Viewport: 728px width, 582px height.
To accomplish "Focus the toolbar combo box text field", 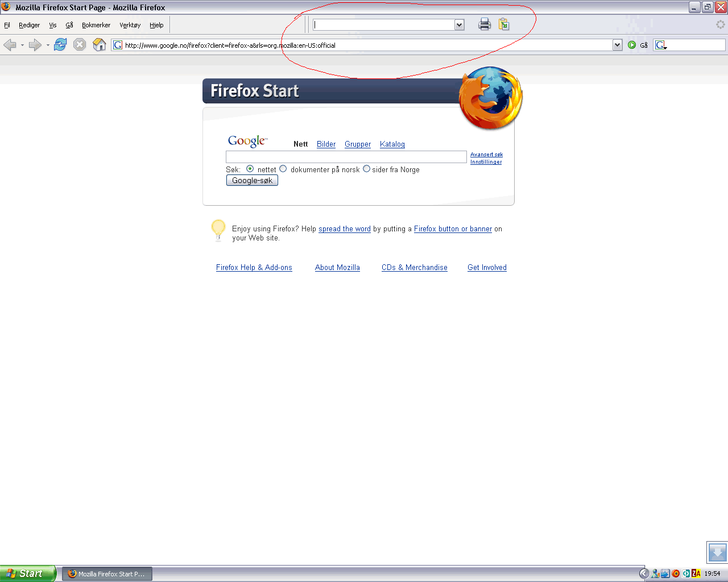I will pyautogui.click(x=384, y=24).
